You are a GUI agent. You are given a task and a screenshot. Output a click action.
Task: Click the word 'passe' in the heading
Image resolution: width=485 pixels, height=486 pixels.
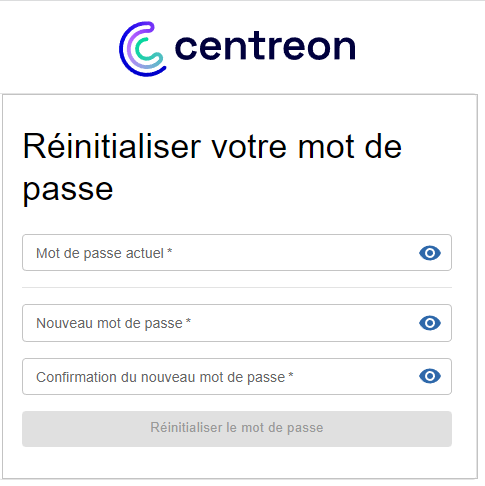68,190
